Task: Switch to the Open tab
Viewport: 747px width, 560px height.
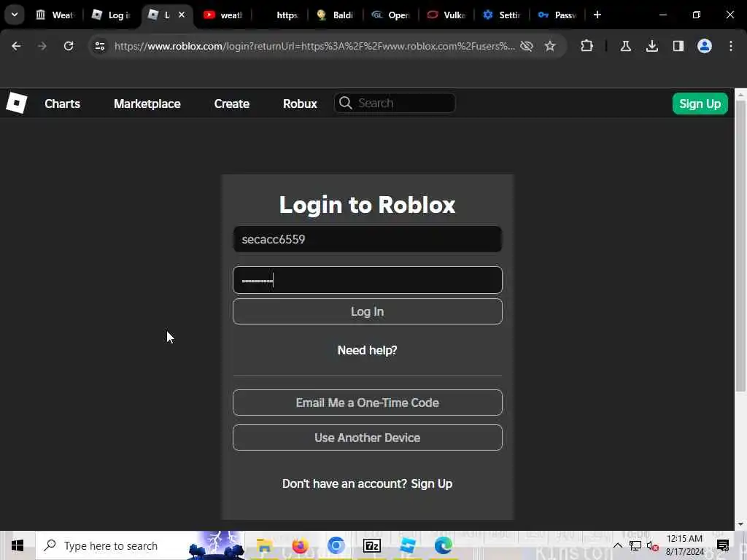Action: tap(391, 15)
